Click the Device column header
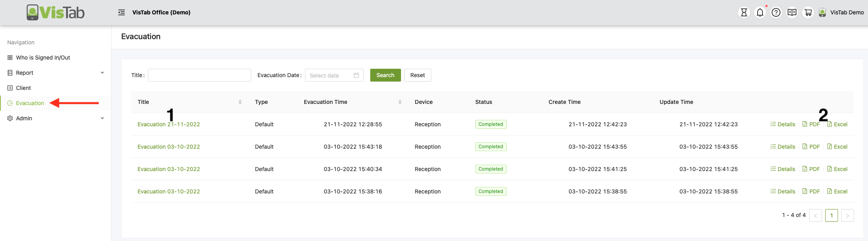The height and width of the screenshot is (241, 868). click(x=424, y=102)
